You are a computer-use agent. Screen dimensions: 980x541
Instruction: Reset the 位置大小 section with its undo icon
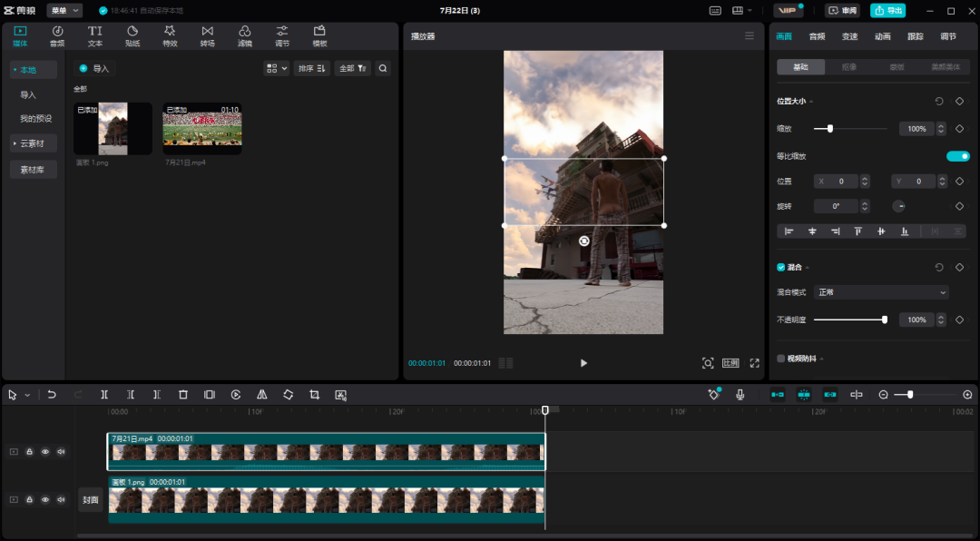pos(939,102)
